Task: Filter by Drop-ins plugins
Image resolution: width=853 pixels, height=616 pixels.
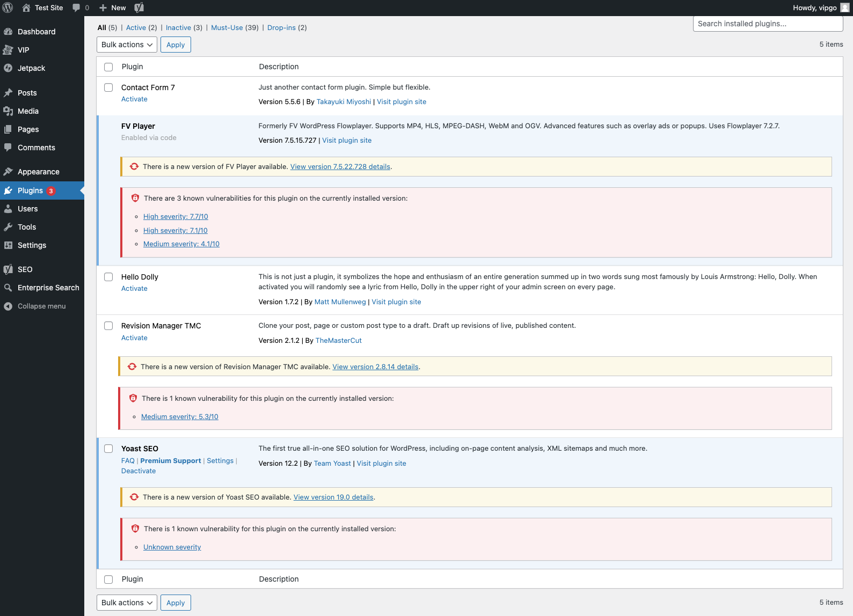Action: (281, 27)
